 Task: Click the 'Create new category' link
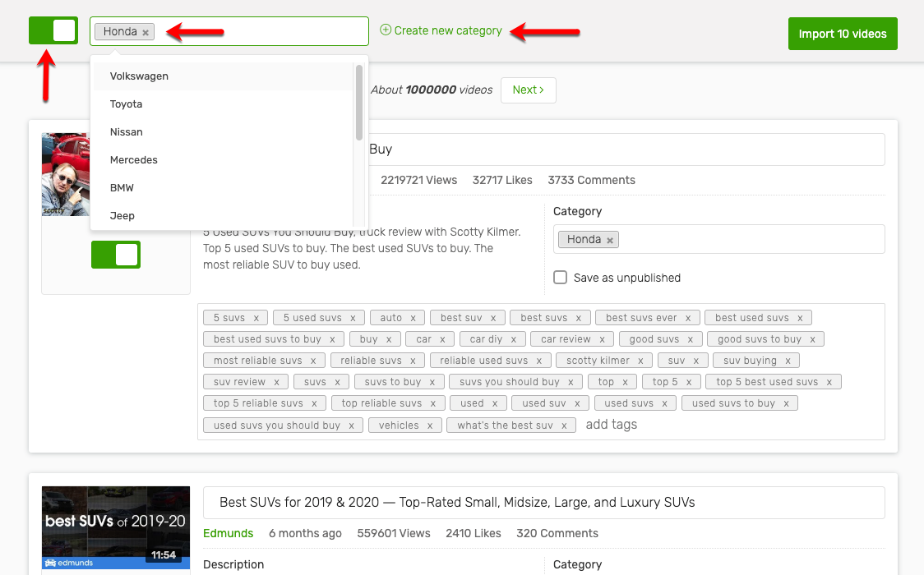448,30
